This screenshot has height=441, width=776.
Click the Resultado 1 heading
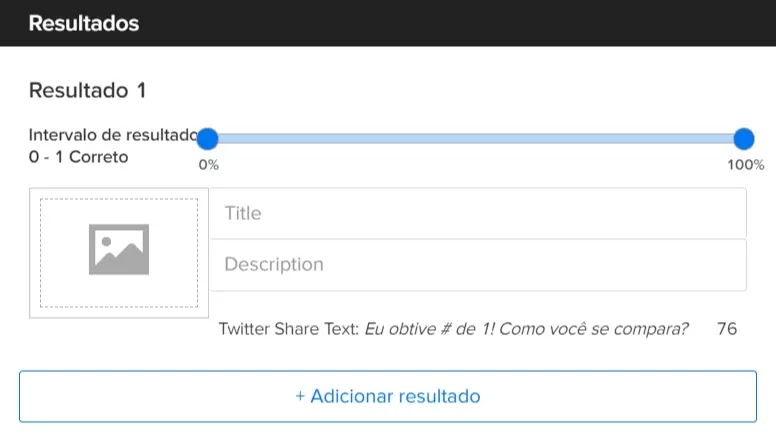[x=87, y=91]
